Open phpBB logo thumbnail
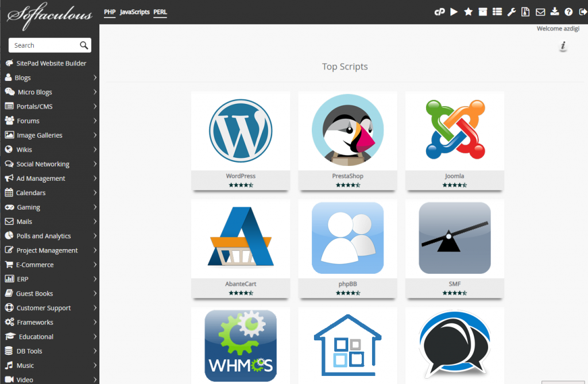This screenshot has width=588, height=384. tap(347, 239)
